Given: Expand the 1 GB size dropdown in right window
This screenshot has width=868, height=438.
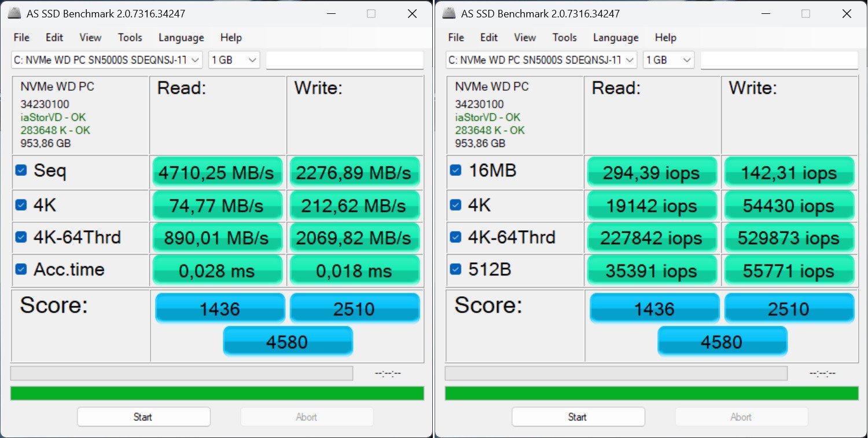Looking at the screenshot, I should click(668, 60).
